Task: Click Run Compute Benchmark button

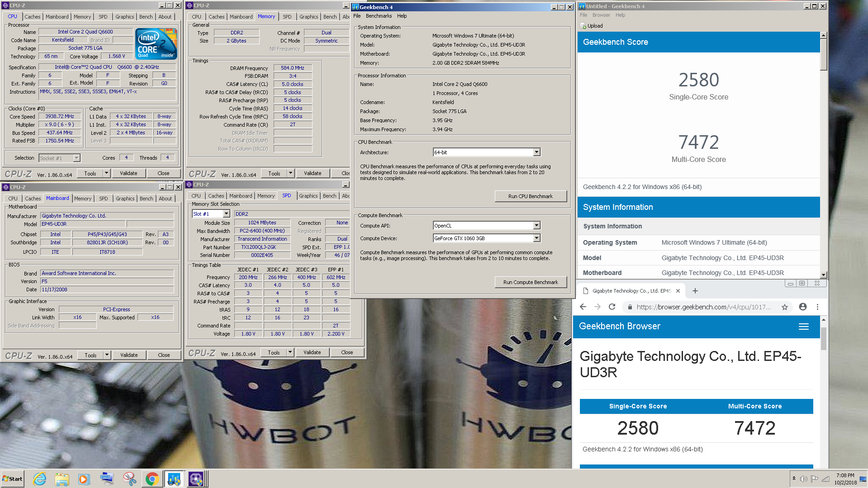Action: [531, 282]
